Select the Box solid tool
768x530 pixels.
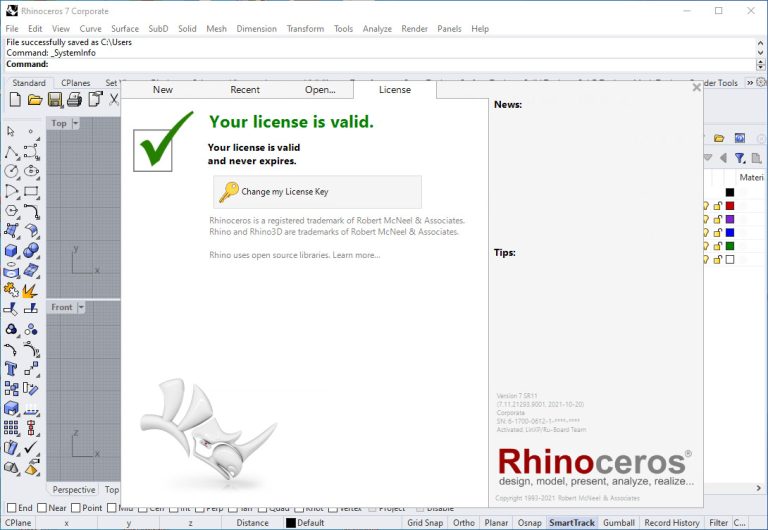point(11,250)
